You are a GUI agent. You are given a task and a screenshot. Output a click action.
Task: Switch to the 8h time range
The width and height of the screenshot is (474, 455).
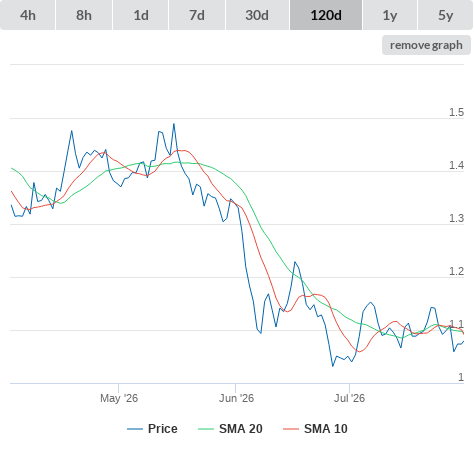[x=84, y=15]
